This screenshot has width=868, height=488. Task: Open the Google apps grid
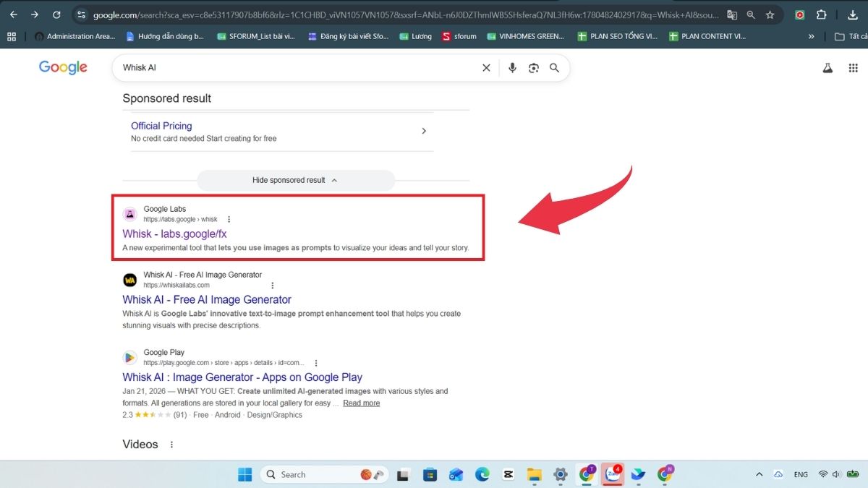(x=854, y=68)
